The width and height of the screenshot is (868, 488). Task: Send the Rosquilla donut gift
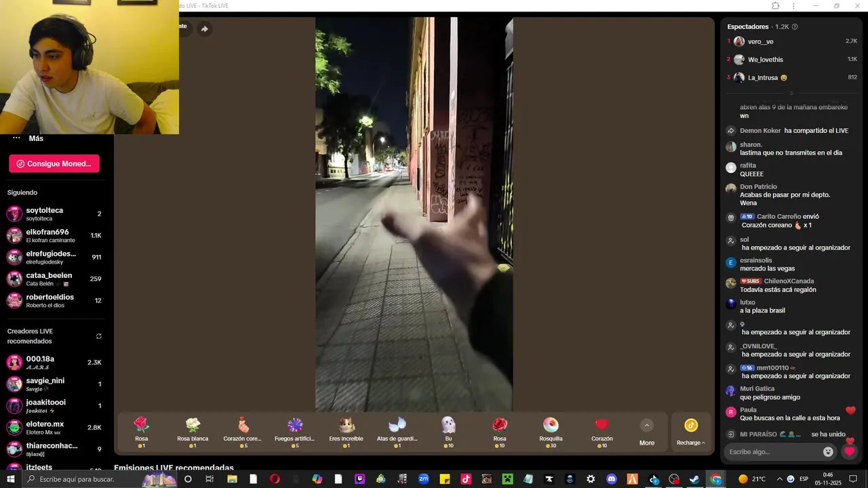[x=551, y=432]
